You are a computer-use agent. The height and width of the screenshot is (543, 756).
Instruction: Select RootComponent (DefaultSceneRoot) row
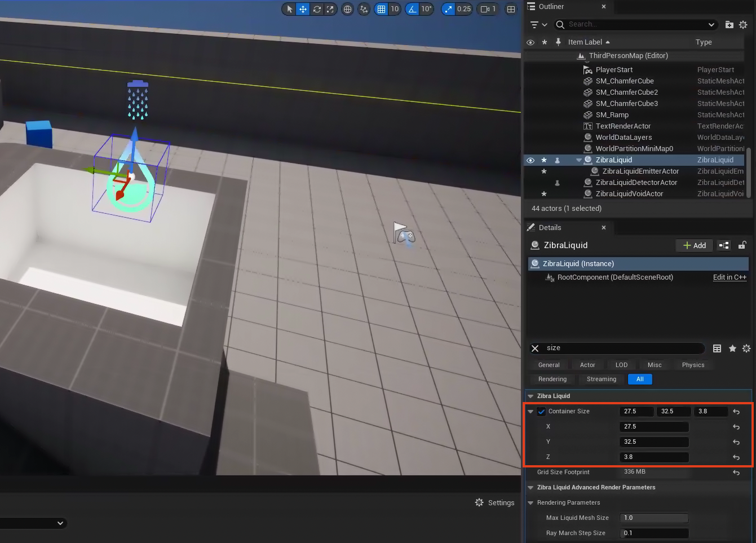(615, 277)
